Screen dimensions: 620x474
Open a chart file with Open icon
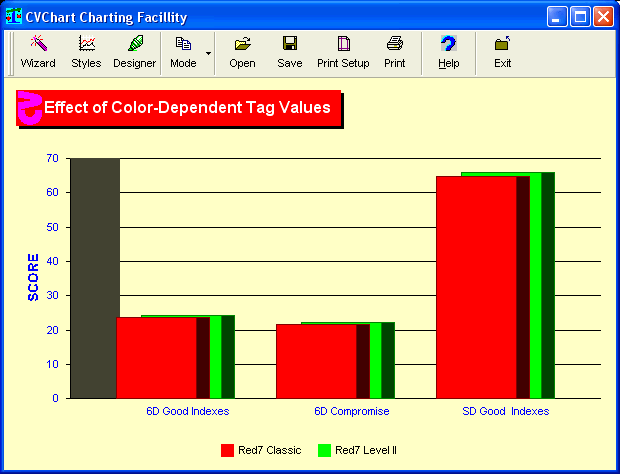(x=242, y=52)
